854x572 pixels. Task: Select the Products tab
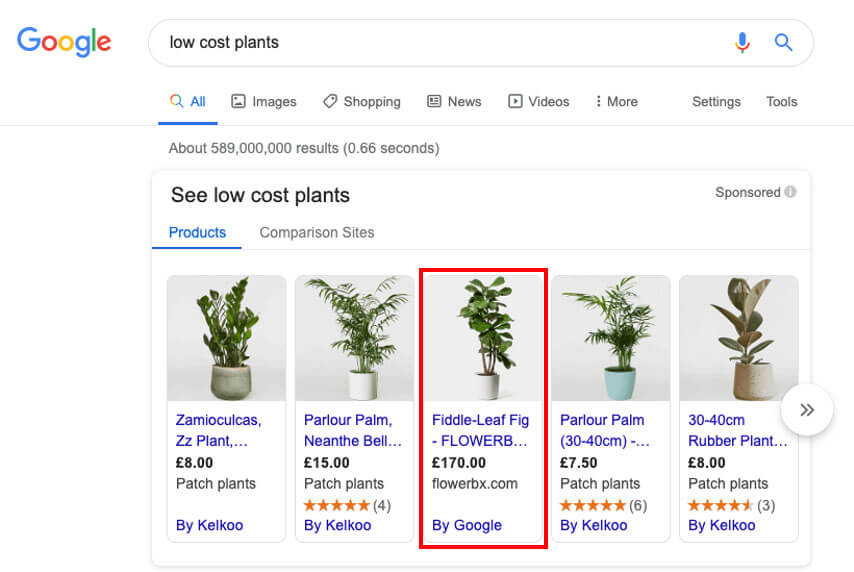(197, 233)
